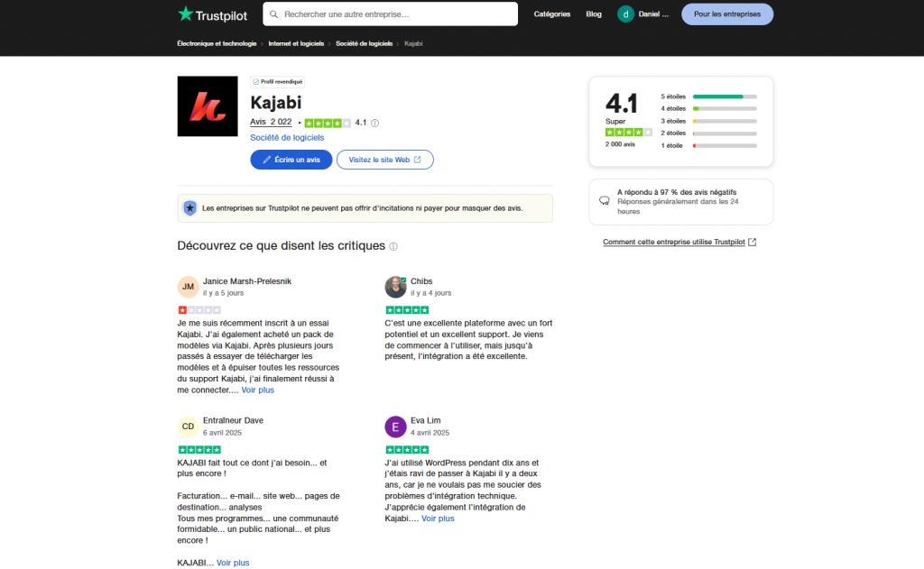
Task: Click the Entraîneur Dave reviewer name
Action: click(x=234, y=420)
